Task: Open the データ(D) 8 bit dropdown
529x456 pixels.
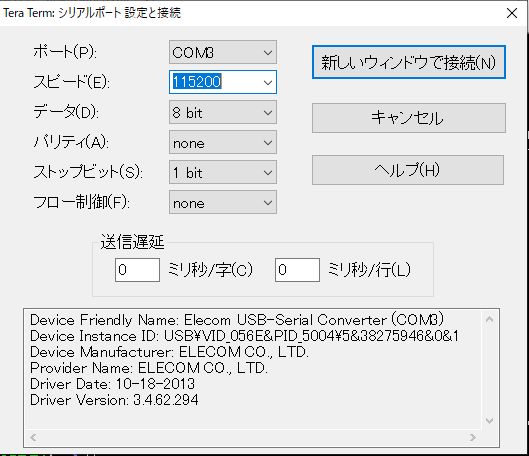Action: [223, 112]
